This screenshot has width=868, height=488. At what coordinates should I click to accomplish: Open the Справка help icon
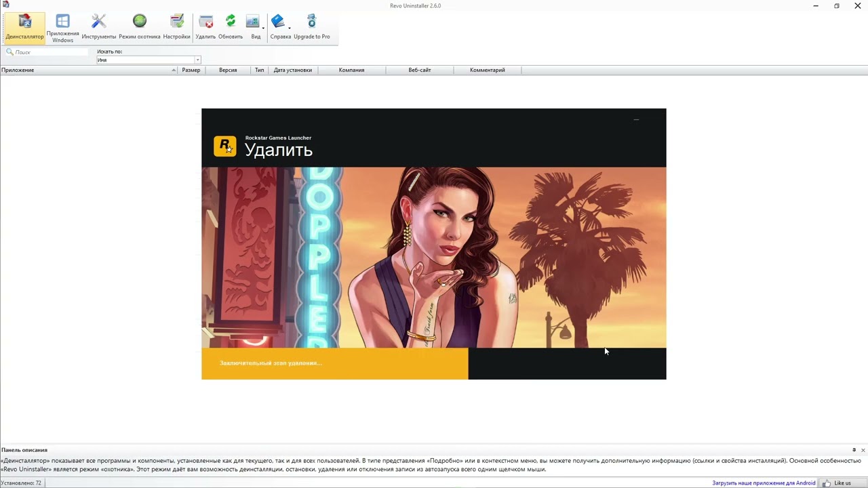coord(278,27)
